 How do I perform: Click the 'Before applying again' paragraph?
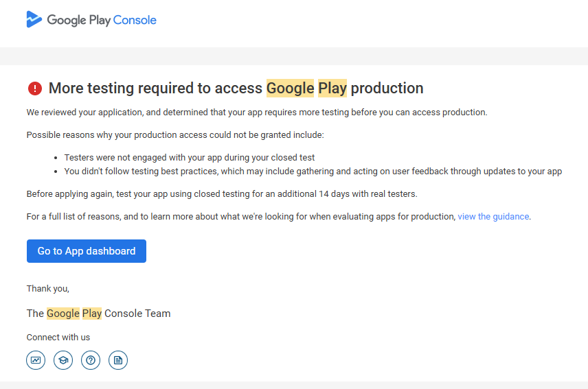pyautogui.click(x=222, y=193)
